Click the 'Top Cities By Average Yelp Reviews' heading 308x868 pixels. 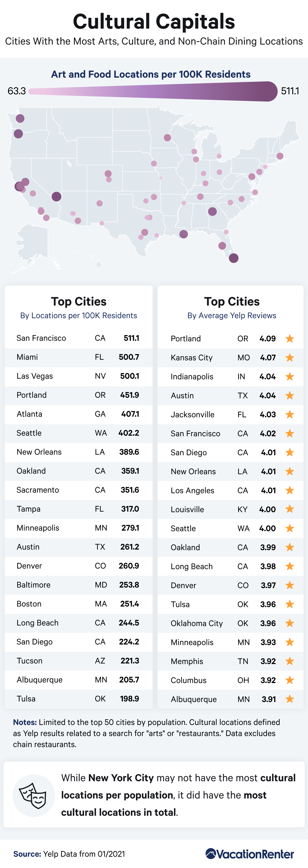click(232, 308)
